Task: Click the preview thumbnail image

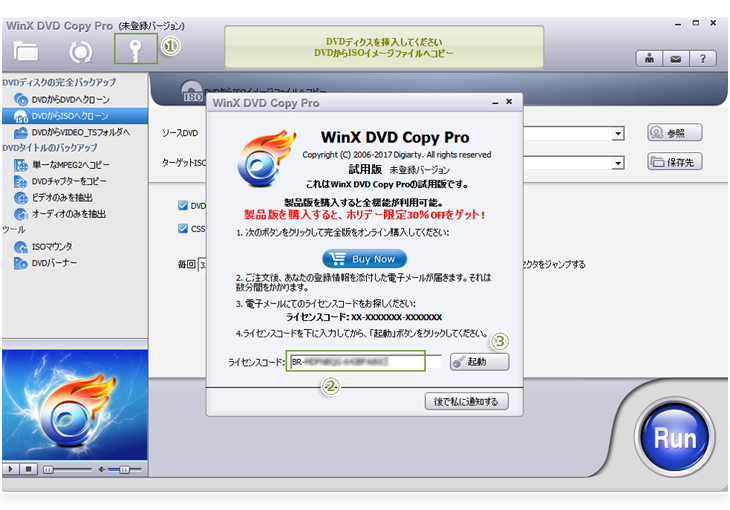Action: click(74, 405)
